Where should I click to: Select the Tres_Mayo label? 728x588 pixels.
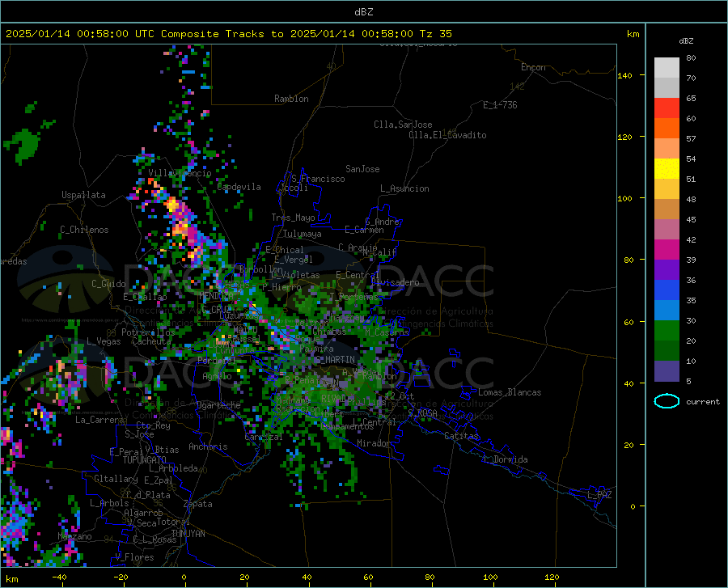(x=293, y=218)
